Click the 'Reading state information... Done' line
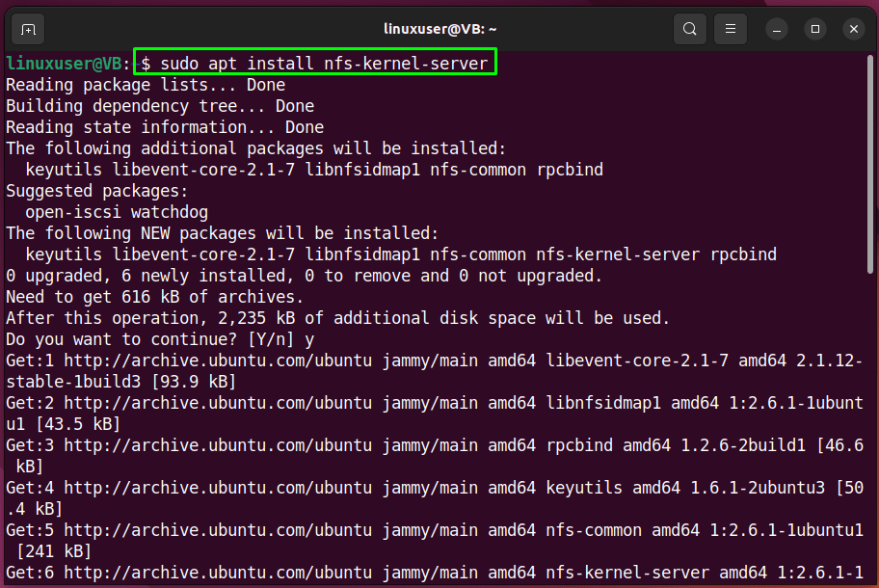 [165, 127]
